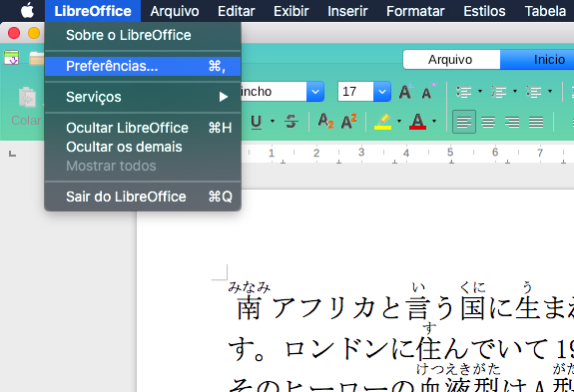
Task: Toggle strikethrough formatting
Action: [291, 122]
